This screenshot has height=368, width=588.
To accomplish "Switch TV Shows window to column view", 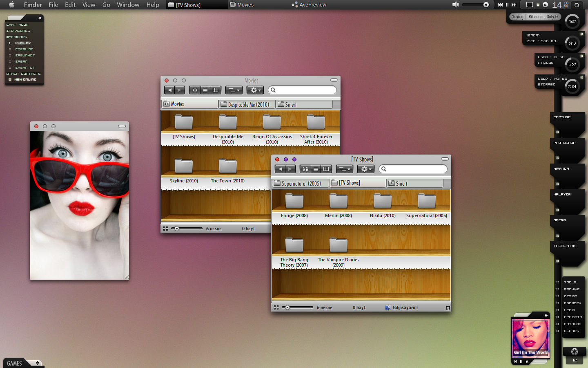I will coord(326,169).
